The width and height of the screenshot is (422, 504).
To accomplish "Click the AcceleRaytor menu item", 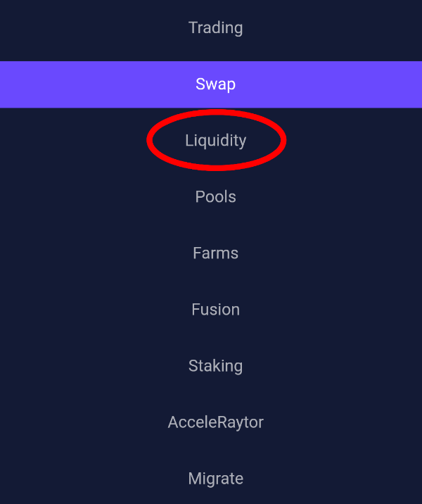I will point(215,422).
